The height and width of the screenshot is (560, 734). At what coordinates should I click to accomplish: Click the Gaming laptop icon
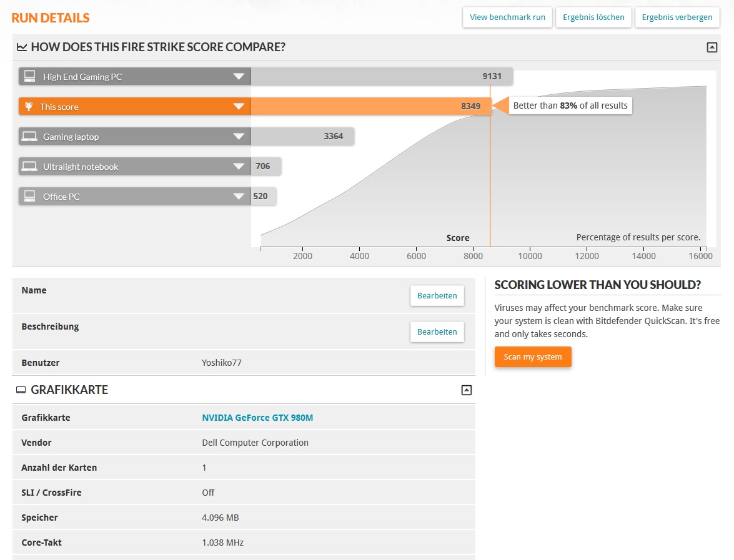click(29, 137)
